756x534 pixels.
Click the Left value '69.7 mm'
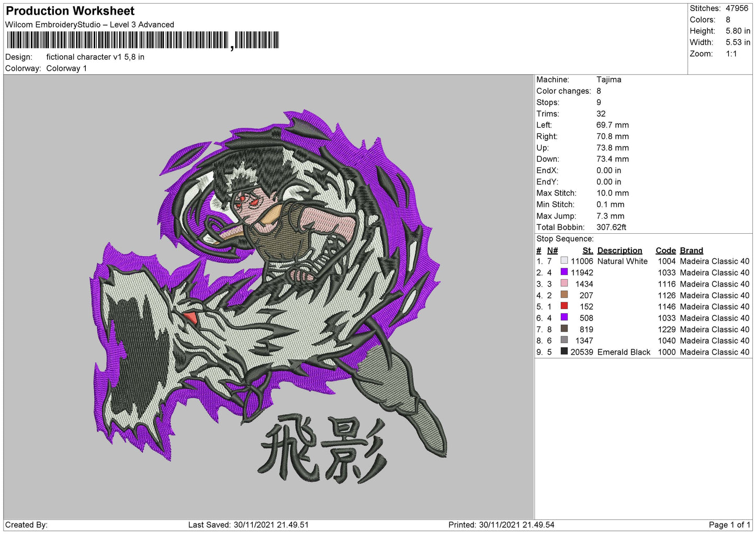613,125
